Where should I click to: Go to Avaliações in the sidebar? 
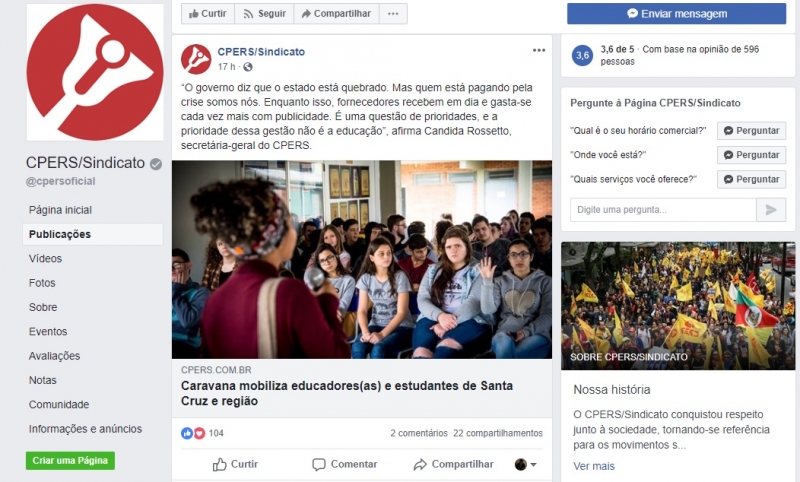coord(55,356)
